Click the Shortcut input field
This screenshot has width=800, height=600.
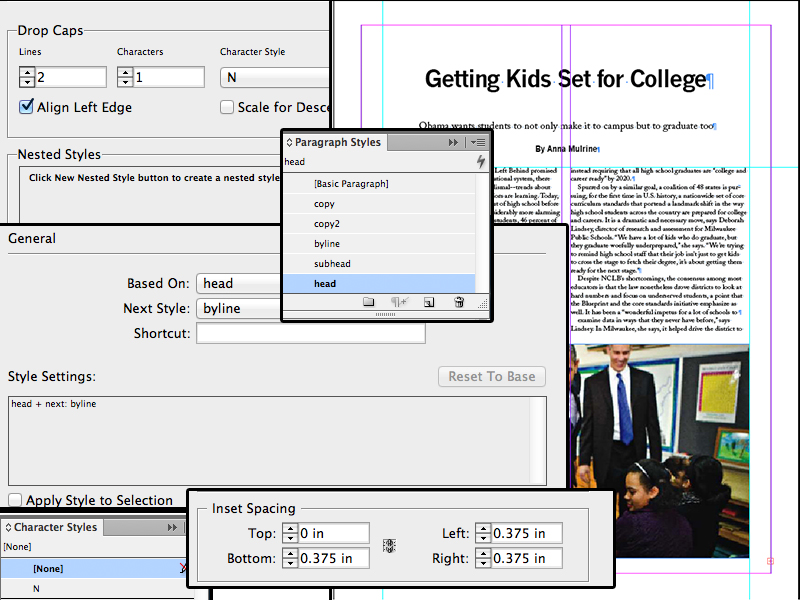310,334
